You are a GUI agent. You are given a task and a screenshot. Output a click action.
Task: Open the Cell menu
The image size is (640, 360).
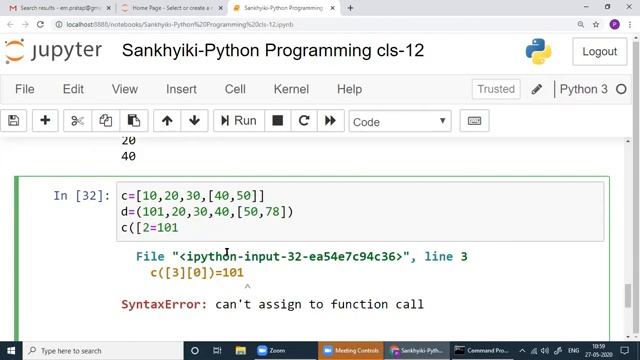[x=235, y=89]
